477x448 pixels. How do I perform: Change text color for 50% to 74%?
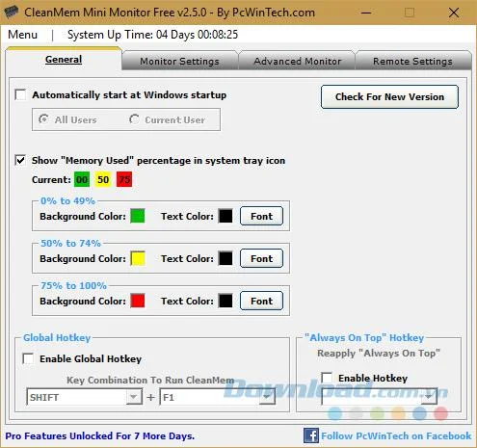coord(225,258)
